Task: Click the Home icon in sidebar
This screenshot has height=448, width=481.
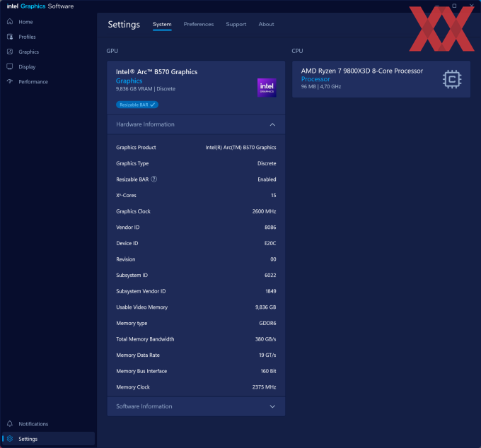Action: click(10, 22)
